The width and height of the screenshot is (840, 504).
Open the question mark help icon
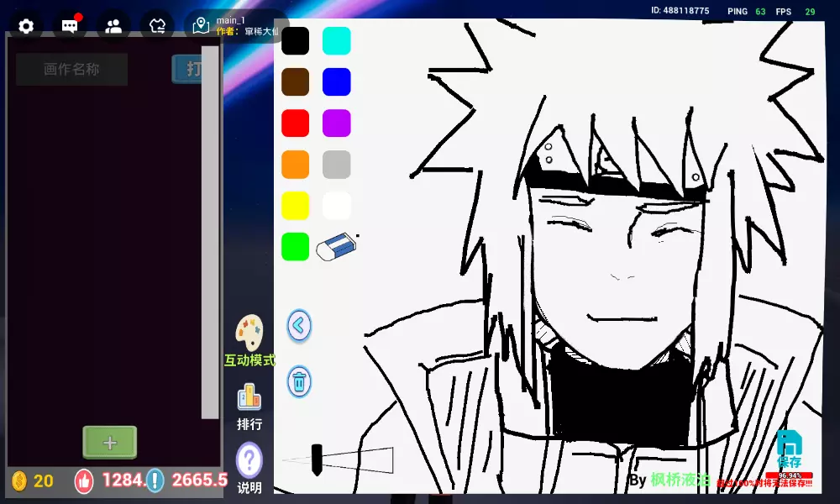click(249, 460)
